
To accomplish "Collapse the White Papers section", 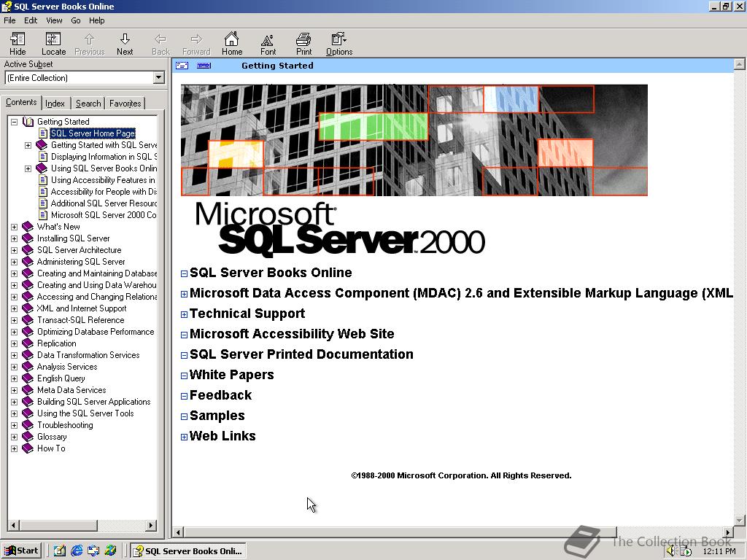I will click(x=184, y=376).
